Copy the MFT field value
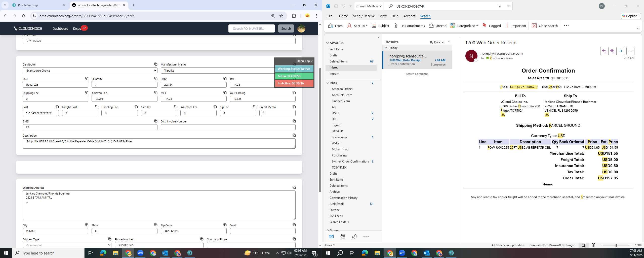 coord(225,93)
